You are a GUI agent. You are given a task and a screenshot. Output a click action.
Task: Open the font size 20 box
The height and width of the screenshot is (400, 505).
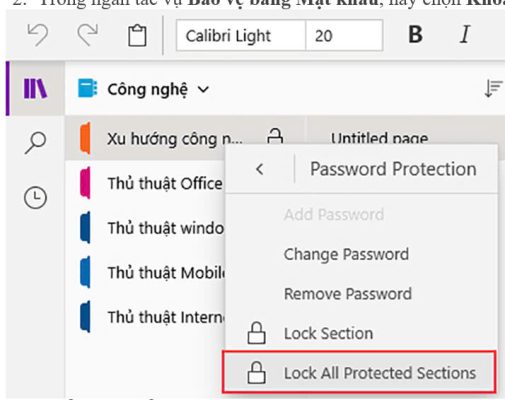click(x=344, y=35)
